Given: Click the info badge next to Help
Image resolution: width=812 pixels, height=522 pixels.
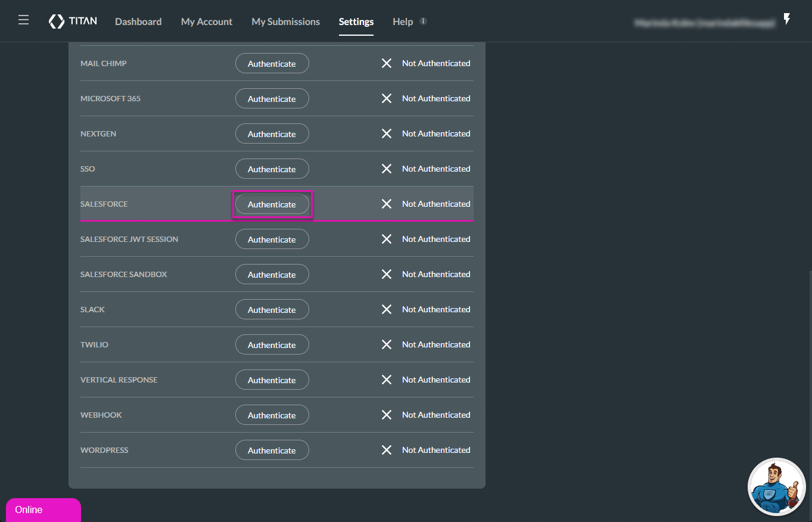Looking at the screenshot, I should 423,20.
